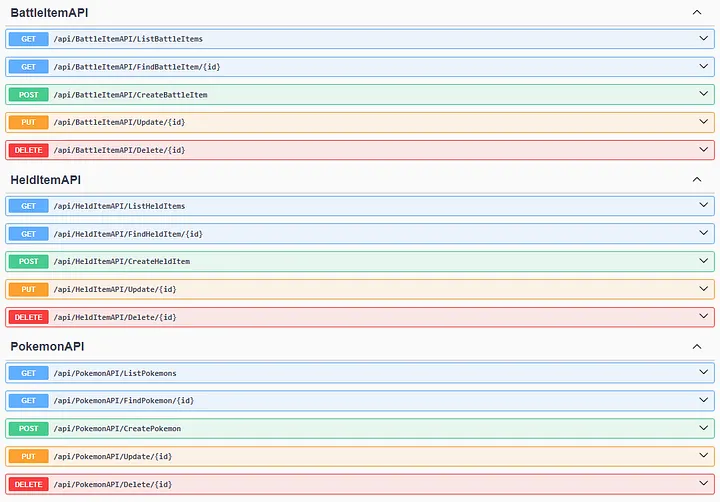The image size is (720, 502).
Task: Open the BattleItemAPI section heading
Action: click(x=49, y=13)
